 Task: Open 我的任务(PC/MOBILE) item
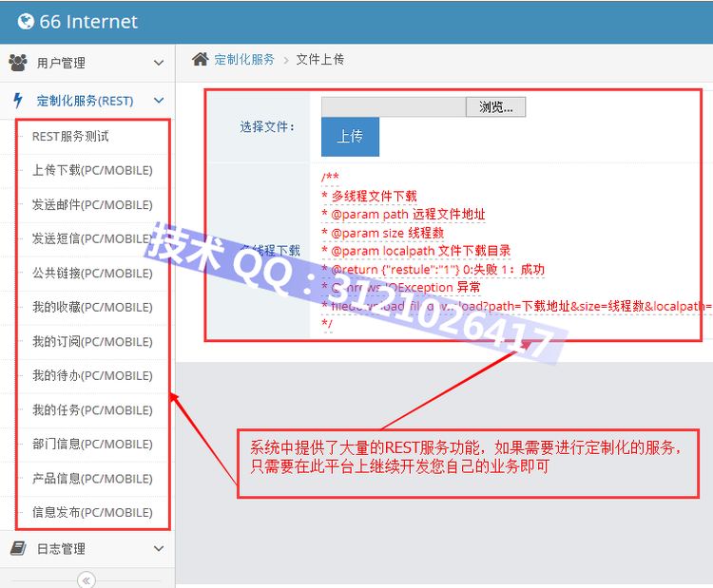92,410
